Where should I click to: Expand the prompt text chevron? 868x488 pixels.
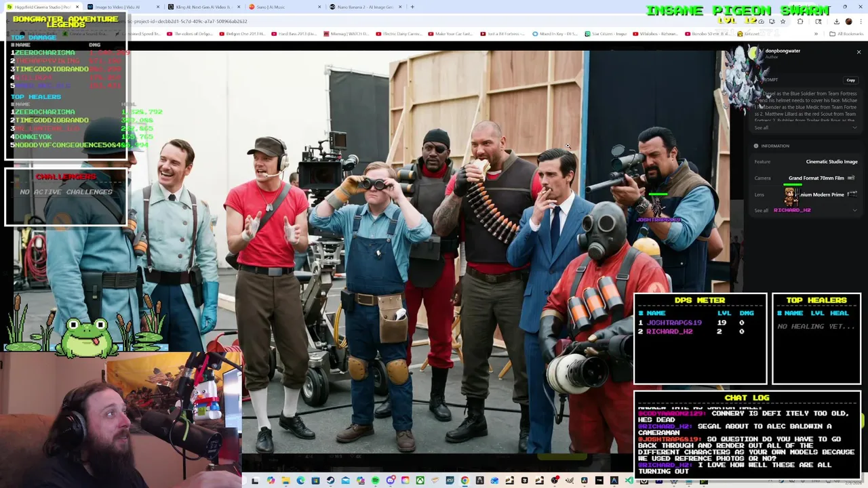tap(854, 127)
